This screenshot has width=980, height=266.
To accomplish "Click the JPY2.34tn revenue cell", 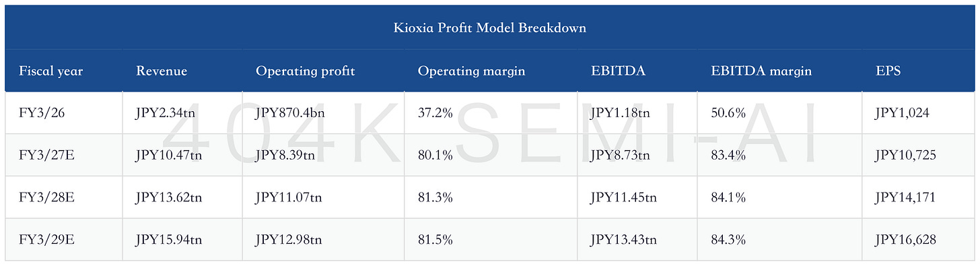I will click(x=165, y=112).
